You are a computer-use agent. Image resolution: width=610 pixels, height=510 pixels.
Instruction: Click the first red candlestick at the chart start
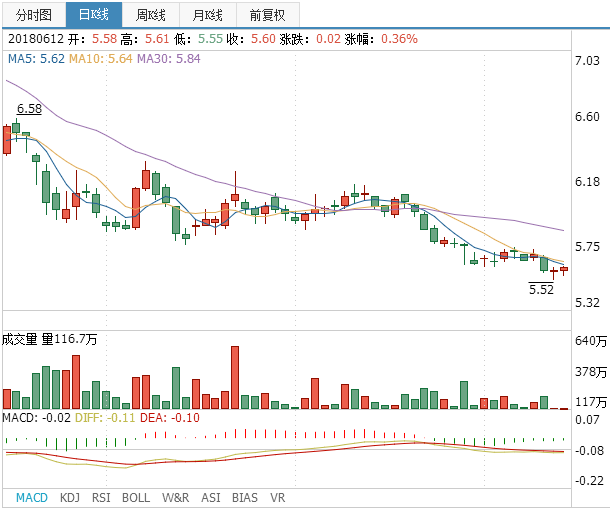click(7, 140)
